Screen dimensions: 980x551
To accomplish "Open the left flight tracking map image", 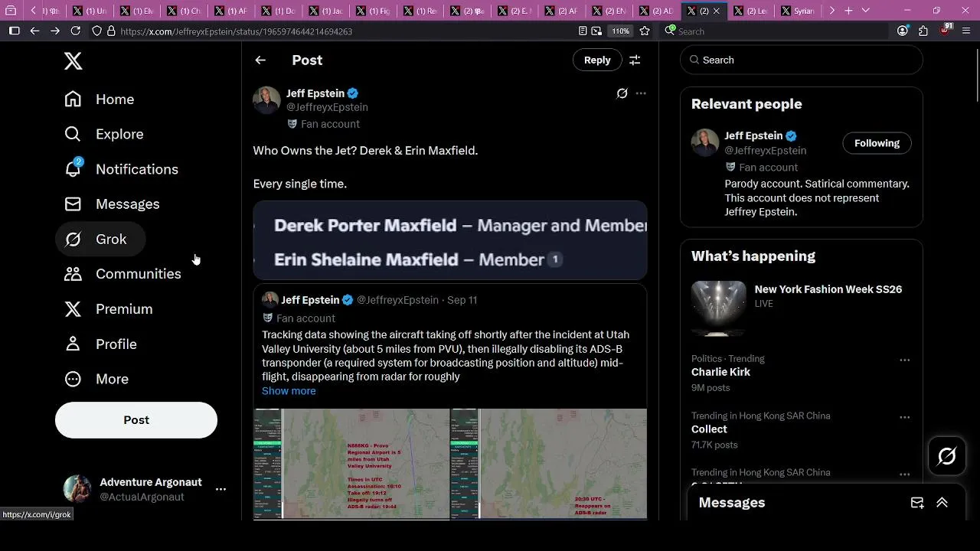I will click(x=351, y=464).
